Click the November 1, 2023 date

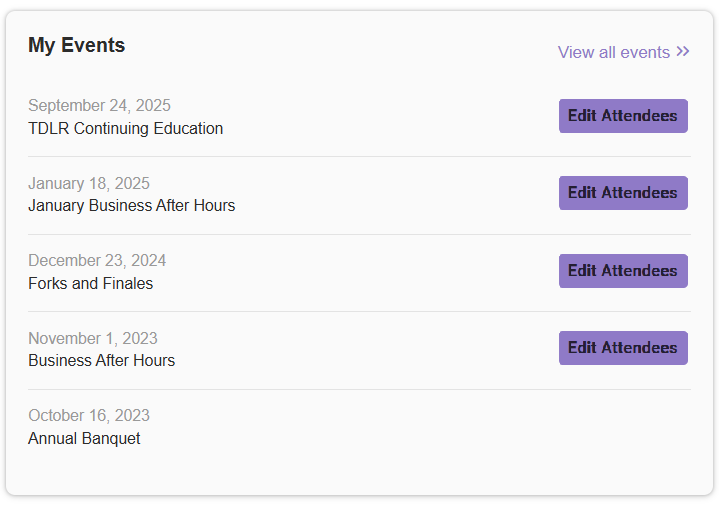(93, 338)
